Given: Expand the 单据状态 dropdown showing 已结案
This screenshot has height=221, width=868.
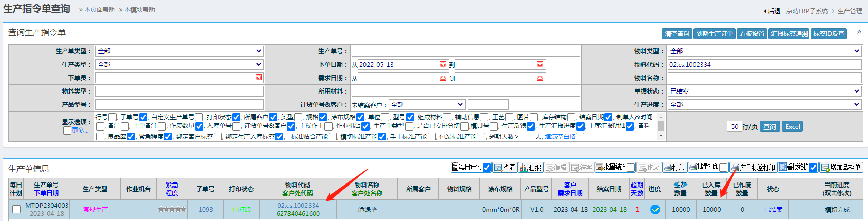Looking at the screenshot, I should [x=764, y=91].
